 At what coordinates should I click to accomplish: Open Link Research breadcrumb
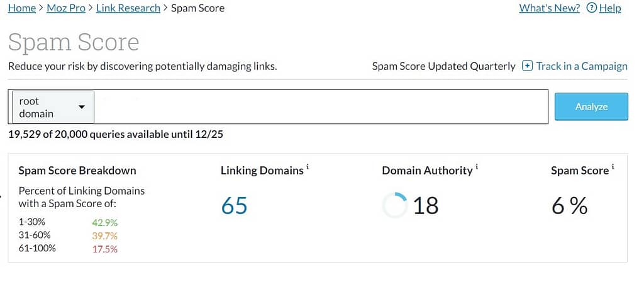click(x=128, y=8)
